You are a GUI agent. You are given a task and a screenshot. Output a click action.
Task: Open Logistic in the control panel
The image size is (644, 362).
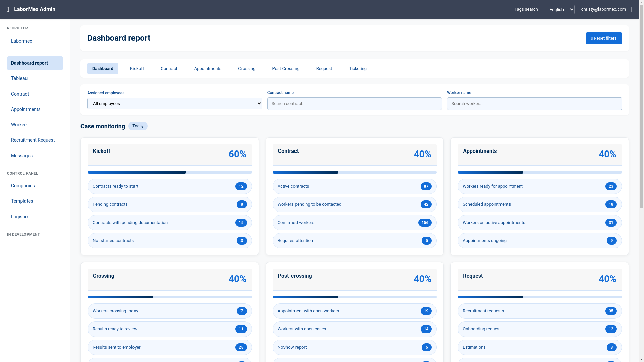click(35, 217)
